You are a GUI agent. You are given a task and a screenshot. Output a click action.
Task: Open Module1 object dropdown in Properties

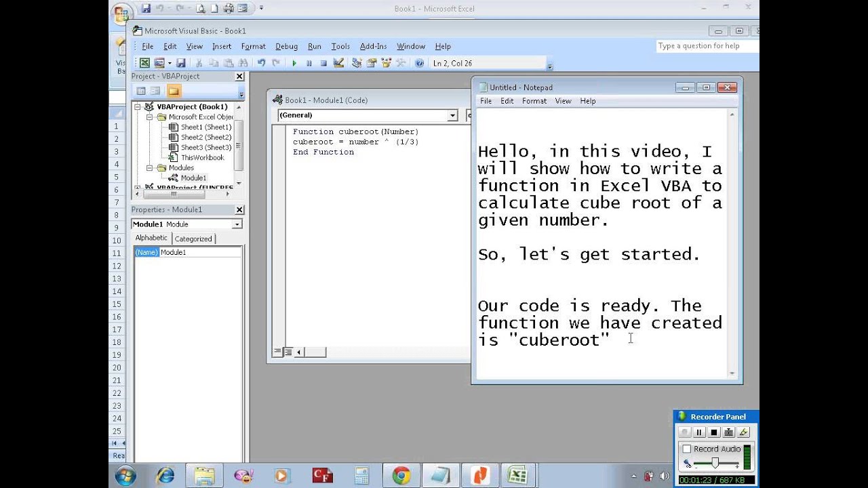click(x=237, y=224)
